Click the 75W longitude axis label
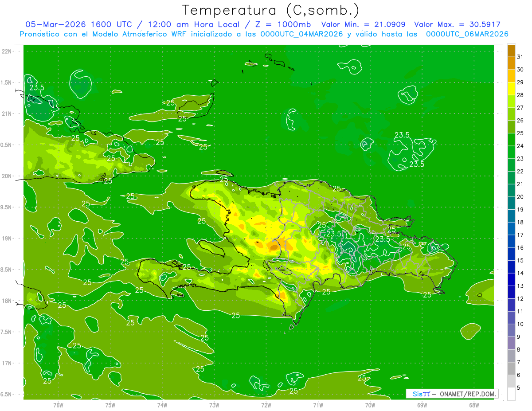Viewport: 532px width, 411px height. [x=110, y=405]
